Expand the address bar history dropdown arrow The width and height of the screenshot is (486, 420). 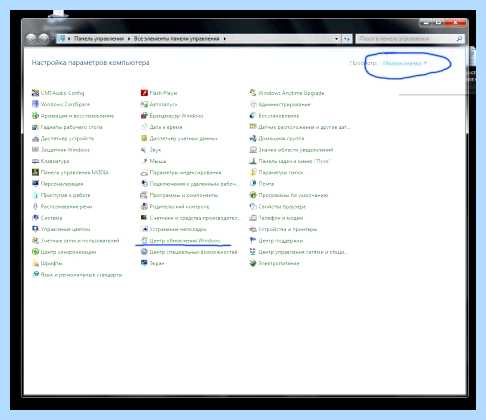(336, 39)
